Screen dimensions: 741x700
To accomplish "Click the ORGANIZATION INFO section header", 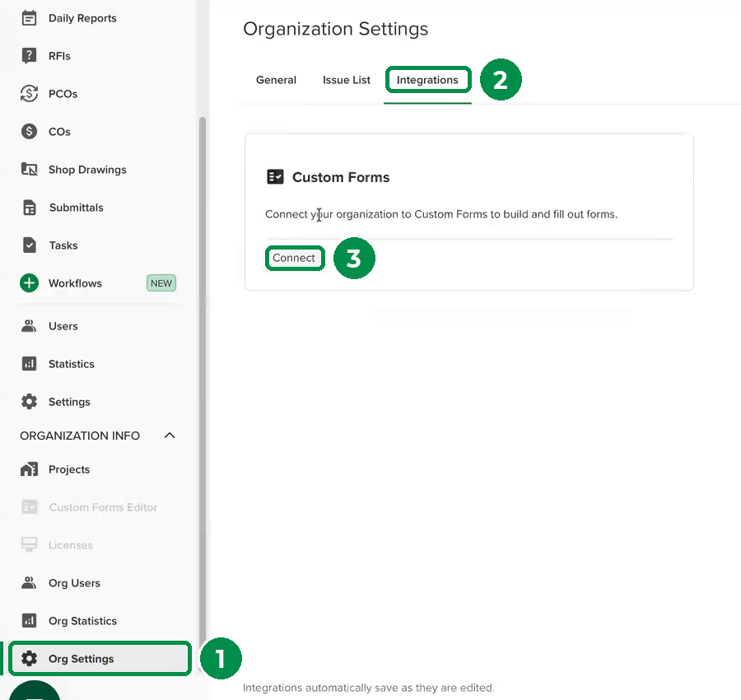I will 80,436.
